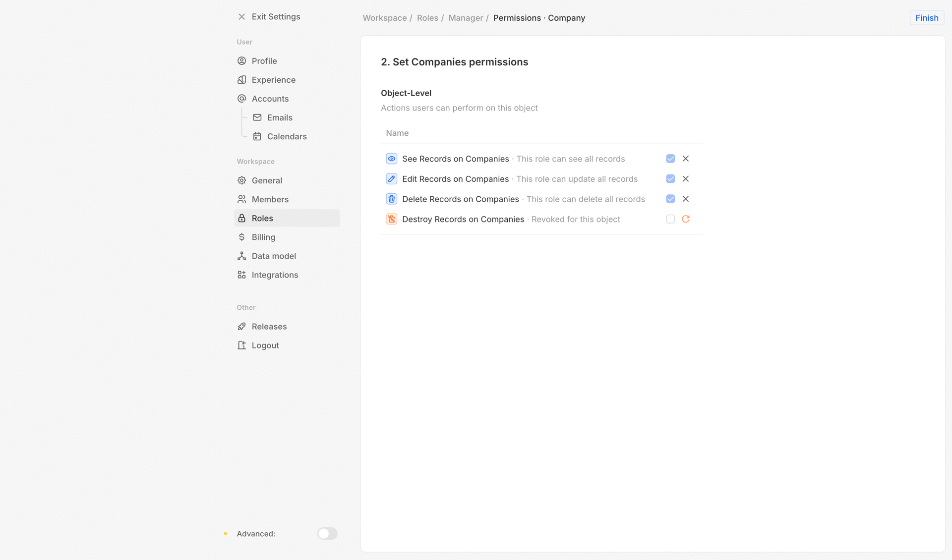The width and height of the screenshot is (952, 560).
Task: Open Billing via the dollar icon
Action: click(x=241, y=237)
